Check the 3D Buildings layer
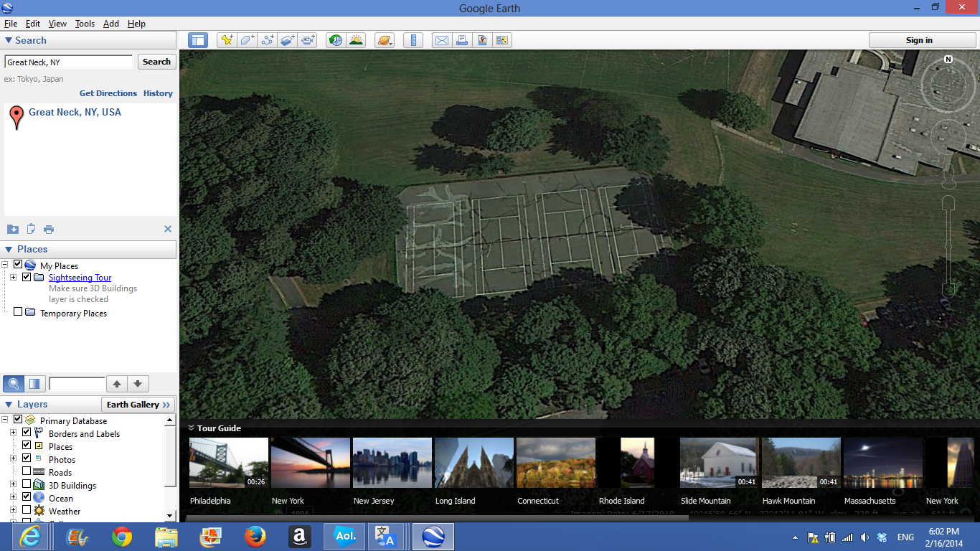The height and width of the screenshot is (551, 980). [27, 485]
